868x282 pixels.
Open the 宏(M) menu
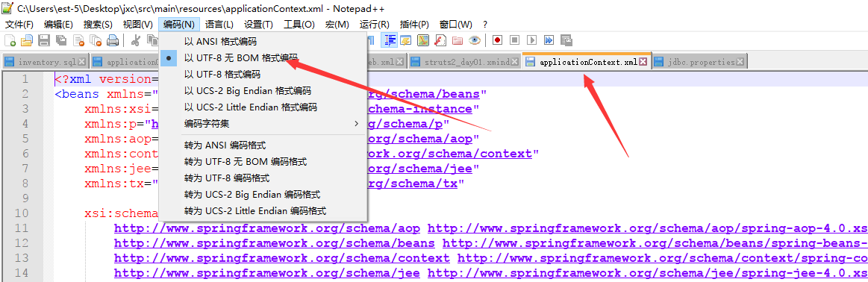[337, 25]
